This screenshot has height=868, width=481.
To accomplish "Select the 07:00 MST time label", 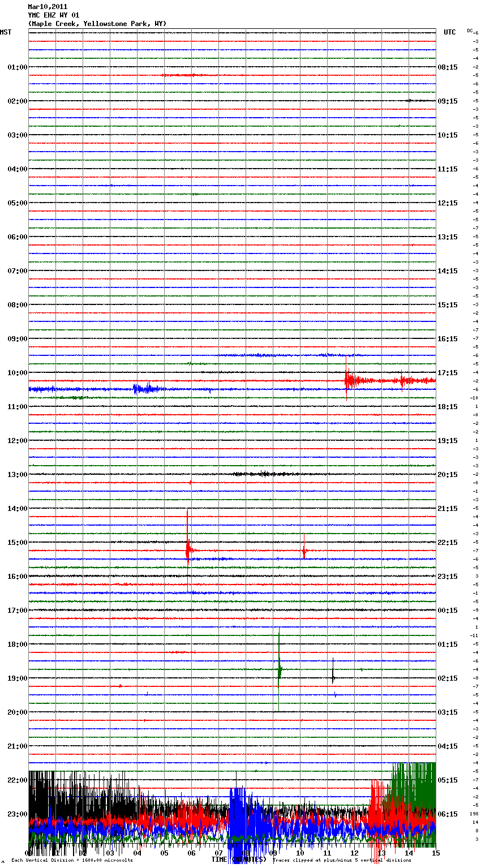I will pyautogui.click(x=18, y=271).
